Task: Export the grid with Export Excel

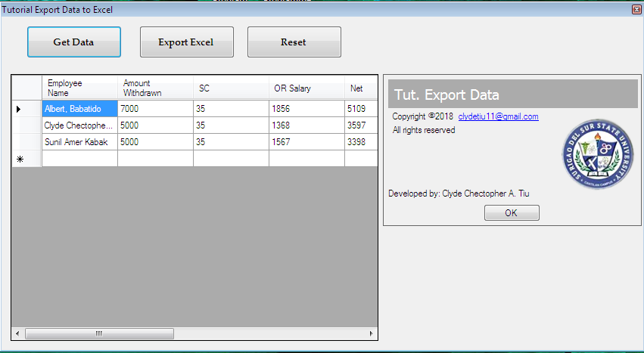Action: tap(186, 42)
